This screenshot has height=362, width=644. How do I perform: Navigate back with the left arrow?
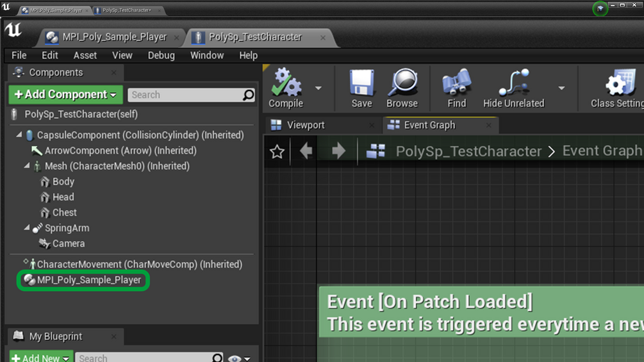tap(306, 151)
